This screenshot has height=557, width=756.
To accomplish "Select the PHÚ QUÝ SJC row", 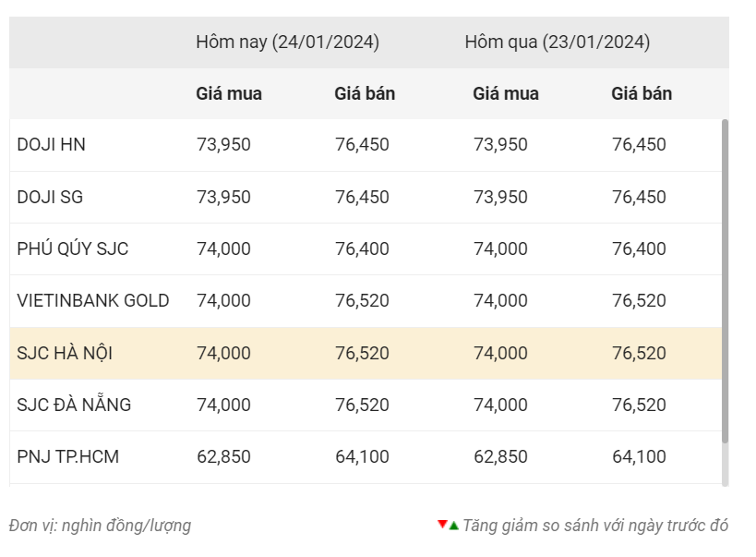I will (x=366, y=249).
